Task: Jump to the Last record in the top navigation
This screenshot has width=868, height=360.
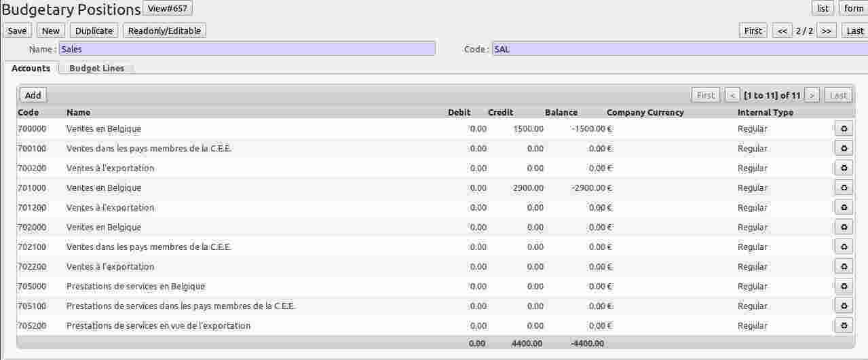Action: coord(854,31)
